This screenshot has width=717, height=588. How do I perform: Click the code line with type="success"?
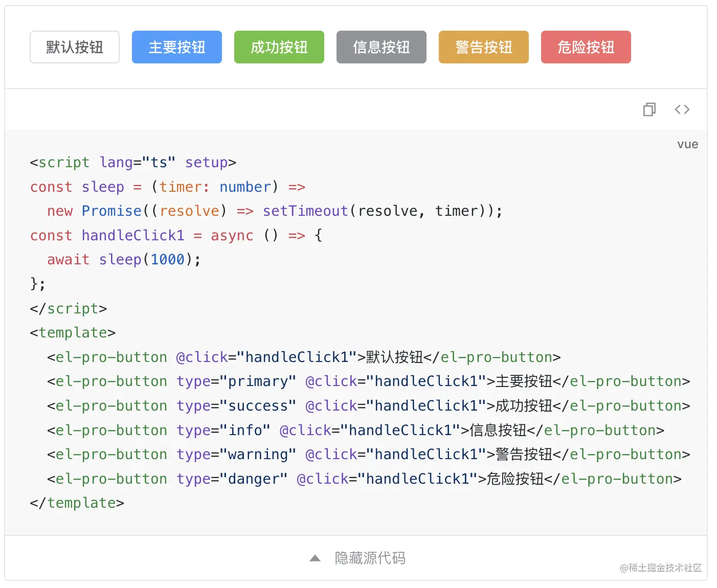point(369,405)
